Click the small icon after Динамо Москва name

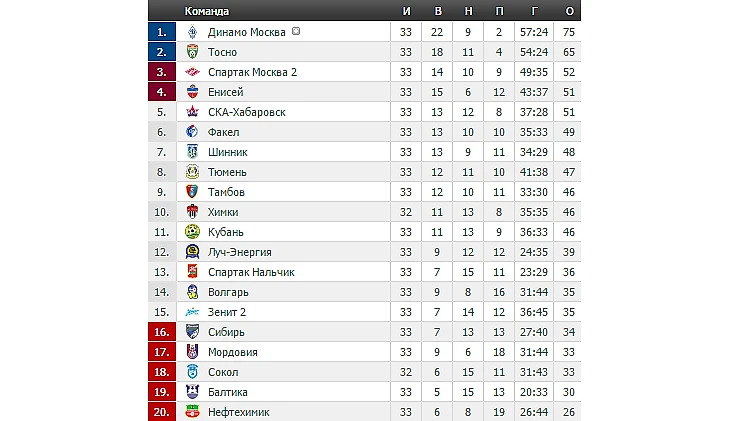pos(297,32)
